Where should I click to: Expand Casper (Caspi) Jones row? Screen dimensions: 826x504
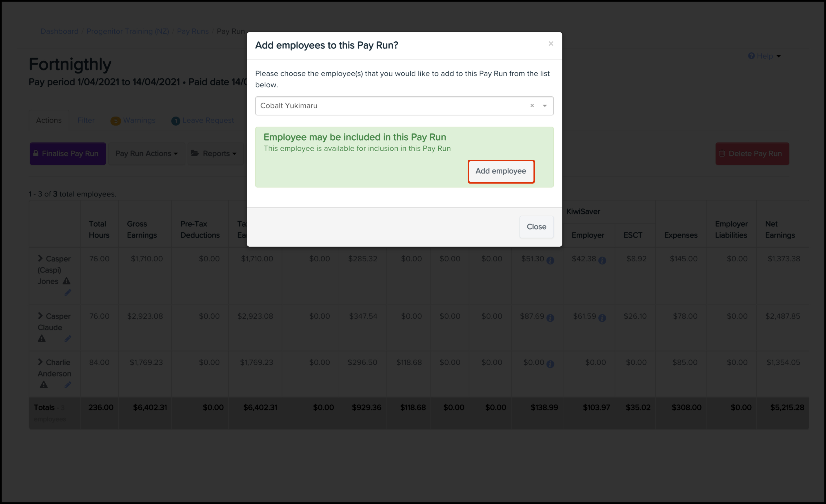[x=40, y=258]
